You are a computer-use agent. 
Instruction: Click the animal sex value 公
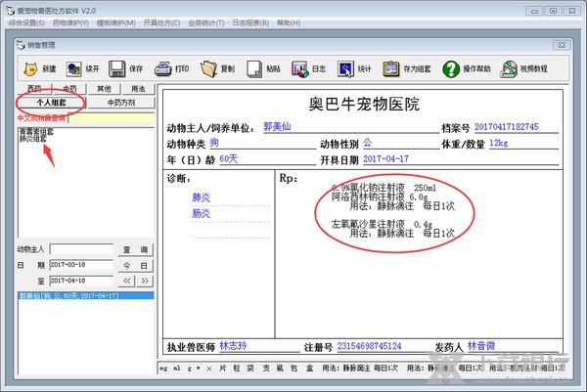tap(368, 143)
